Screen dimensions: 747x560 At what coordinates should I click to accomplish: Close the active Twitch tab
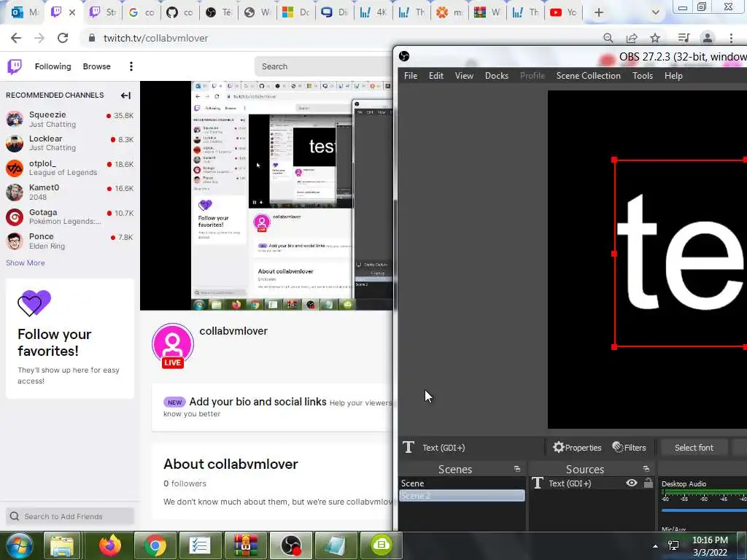pos(72,12)
